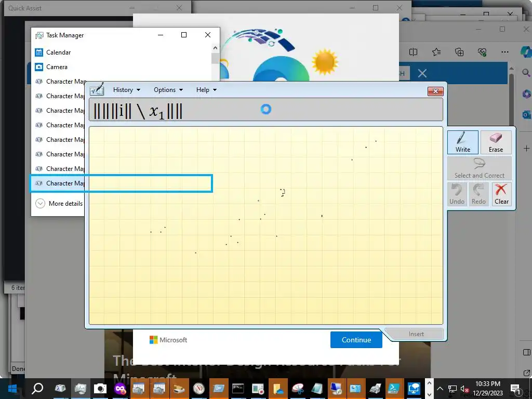Image resolution: width=532 pixels, height=399 pixels.
Task: Select Camera in Task Manager
Action: [x=122, y=67]
